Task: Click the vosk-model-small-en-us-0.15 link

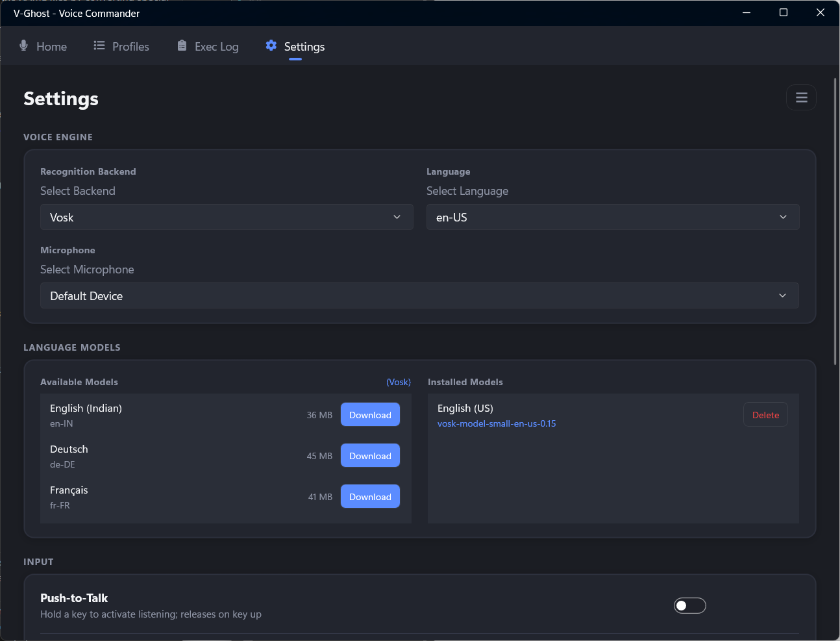Action: click(x=497, y=423)
